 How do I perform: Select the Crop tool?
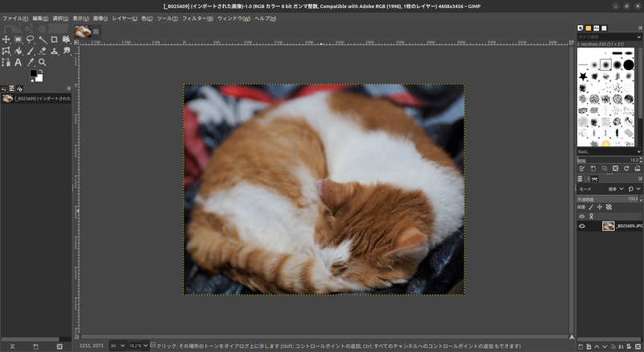click(54, 39)
